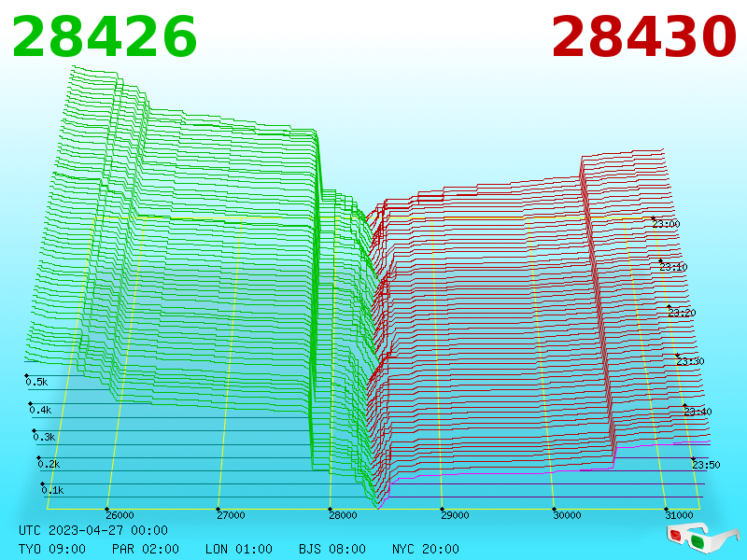The height and width of the screenshot is (560, 747).
Task: Click the UTC 2023-04-27 00:00 timestamp
Action: coord(93,530)
